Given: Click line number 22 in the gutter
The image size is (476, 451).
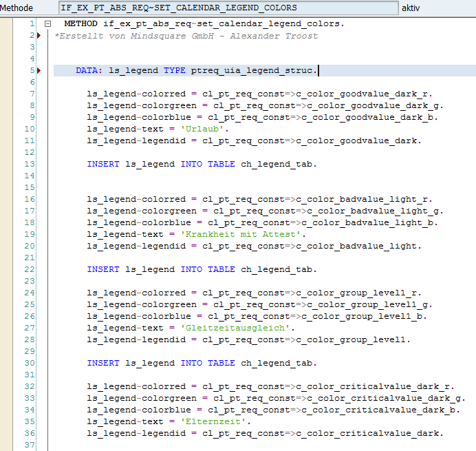Looking at the screenshot, I should pyautogui.click(x=30, y=269).
